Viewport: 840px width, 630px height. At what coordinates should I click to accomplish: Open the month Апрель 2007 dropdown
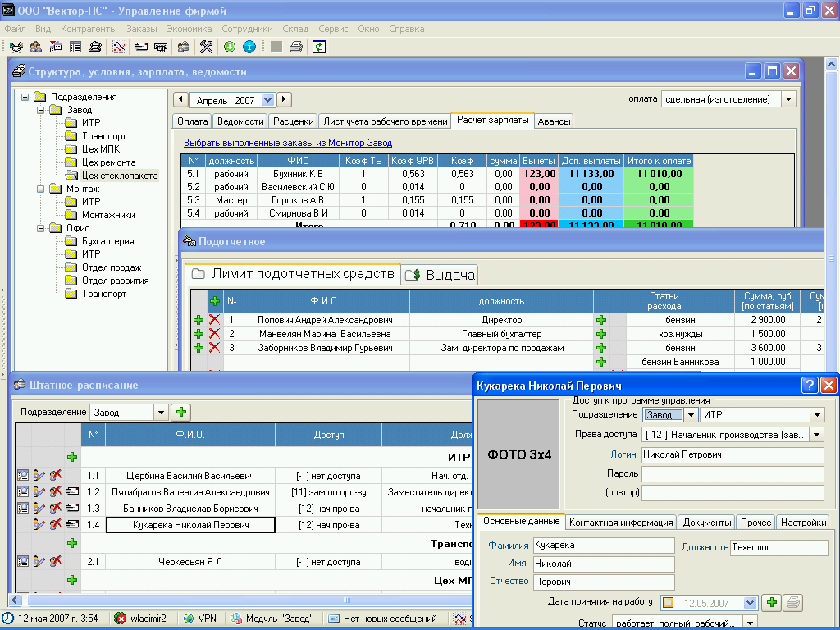click(268, 100)
